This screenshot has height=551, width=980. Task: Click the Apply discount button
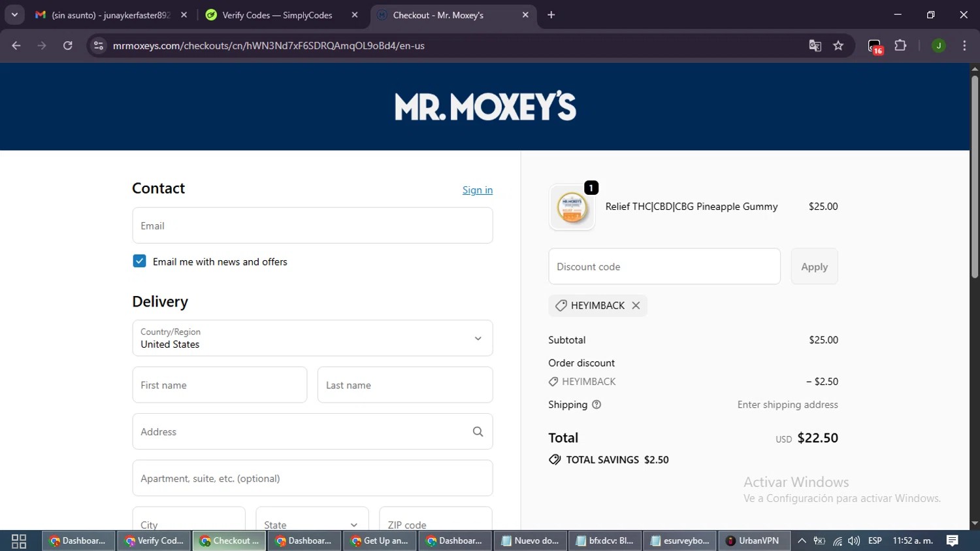coord(814,266)
